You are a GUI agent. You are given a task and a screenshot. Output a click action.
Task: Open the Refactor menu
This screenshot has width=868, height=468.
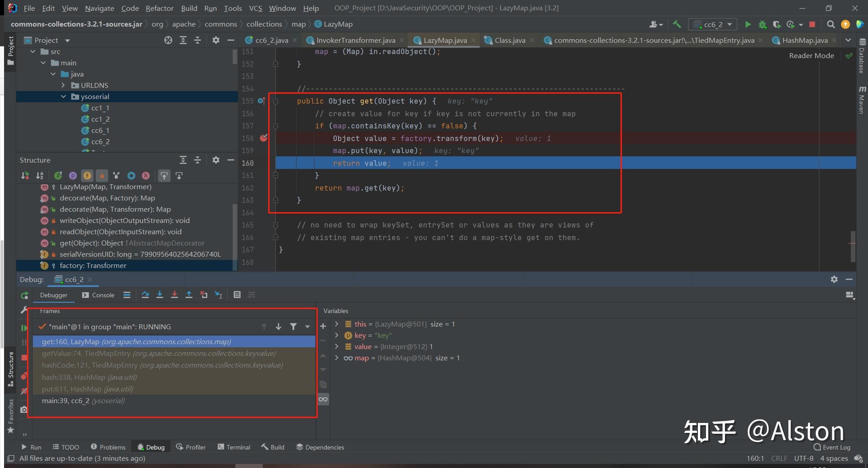[x=159, y=8]
